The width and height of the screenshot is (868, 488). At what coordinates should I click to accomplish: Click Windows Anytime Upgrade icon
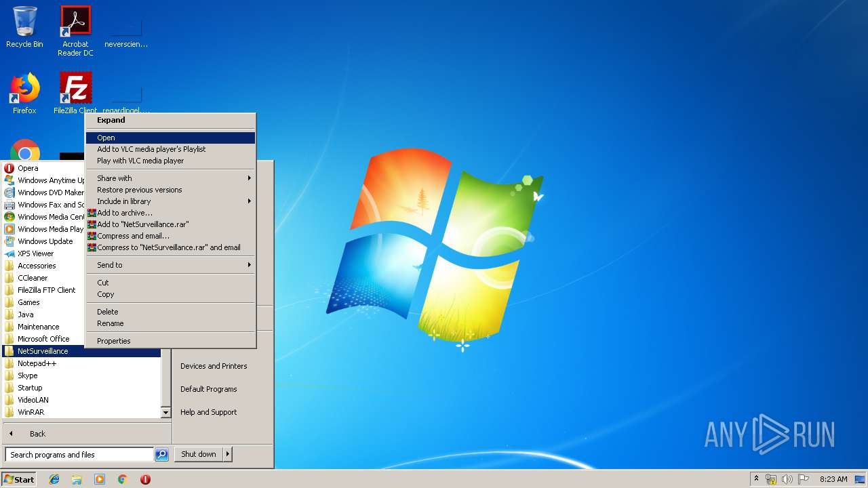[x=9, y=180]
